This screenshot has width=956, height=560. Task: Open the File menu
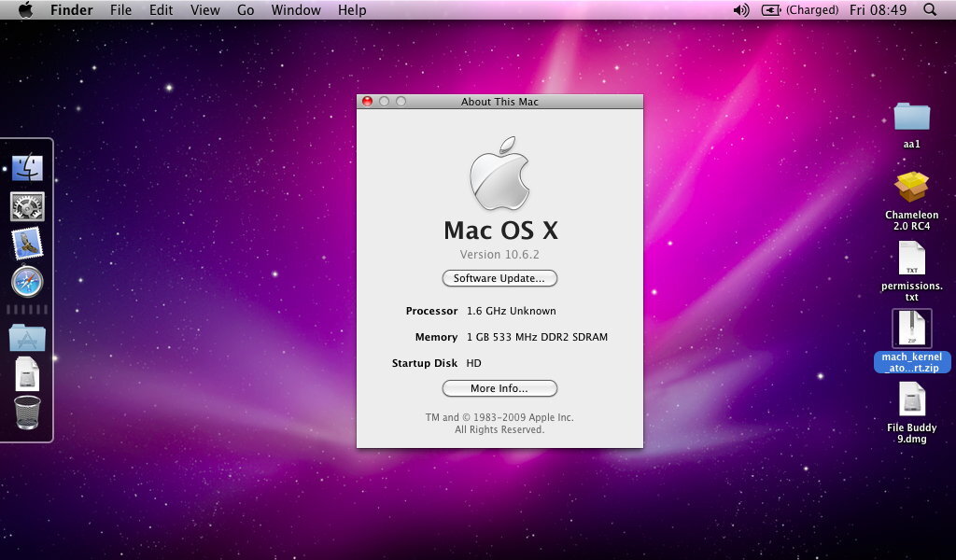120,9
